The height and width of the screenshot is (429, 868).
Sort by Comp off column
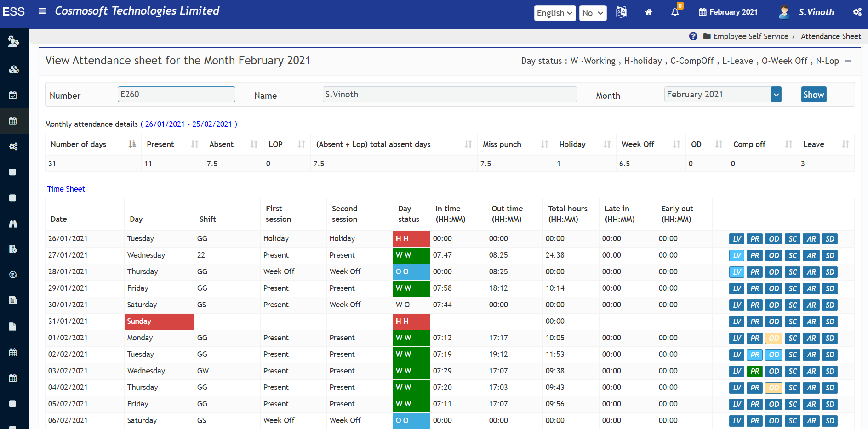pyautogui.click(x=763, y=144)
